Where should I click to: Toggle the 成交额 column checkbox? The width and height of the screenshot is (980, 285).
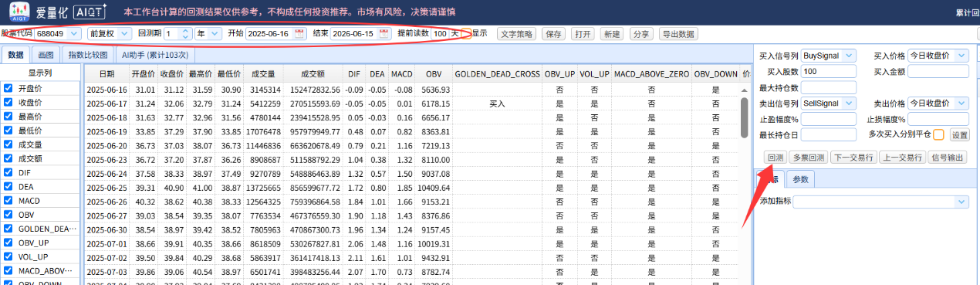[8, 159]
